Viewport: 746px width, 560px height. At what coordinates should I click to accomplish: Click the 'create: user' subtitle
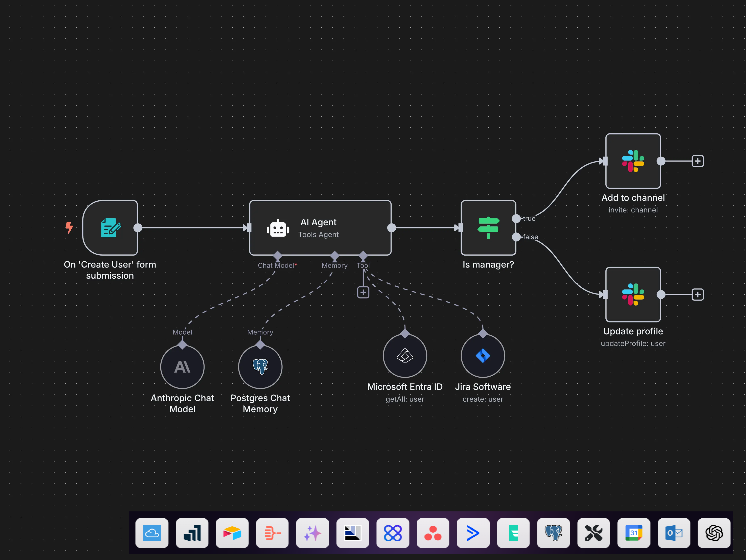tap(483, 399)
